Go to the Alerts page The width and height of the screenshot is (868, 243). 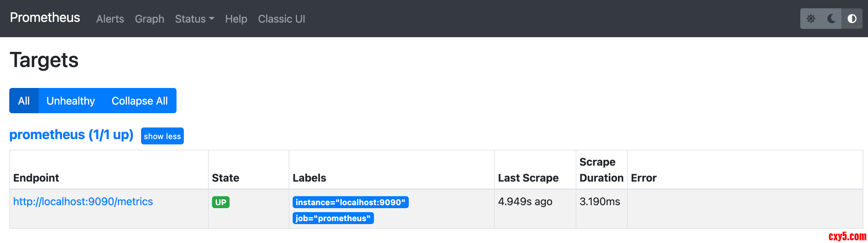(110, 19)
